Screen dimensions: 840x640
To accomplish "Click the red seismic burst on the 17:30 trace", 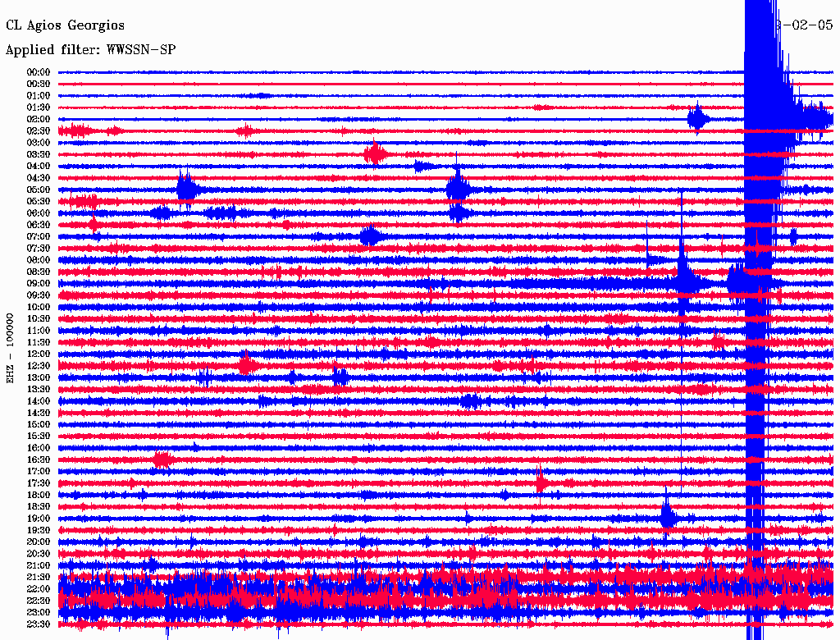I will coord(541,483).
